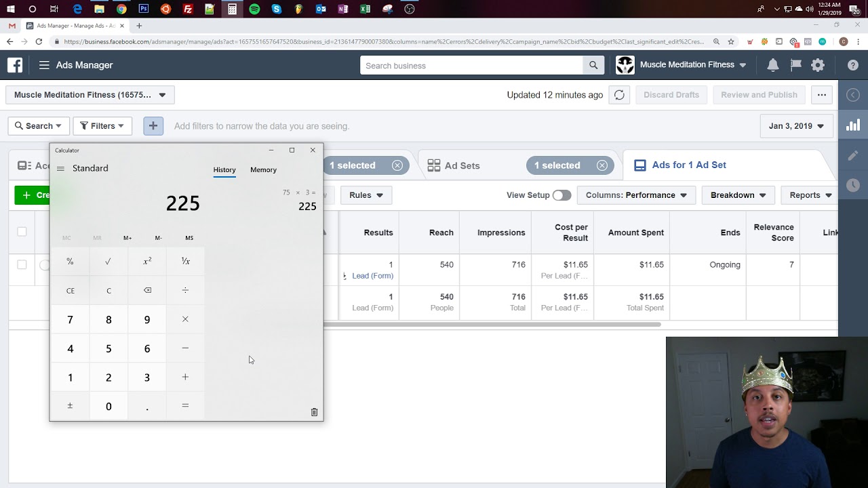
Task: Click the Calculator plus/minus sign key
Action: point(70,406)
